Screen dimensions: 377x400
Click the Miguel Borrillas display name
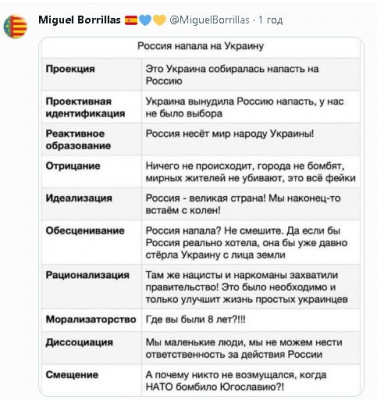[79, 20]
